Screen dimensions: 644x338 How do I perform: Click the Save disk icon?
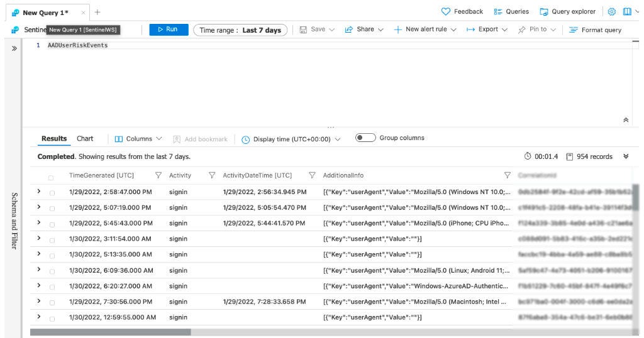pyautogui.click(x=303, y=30)
